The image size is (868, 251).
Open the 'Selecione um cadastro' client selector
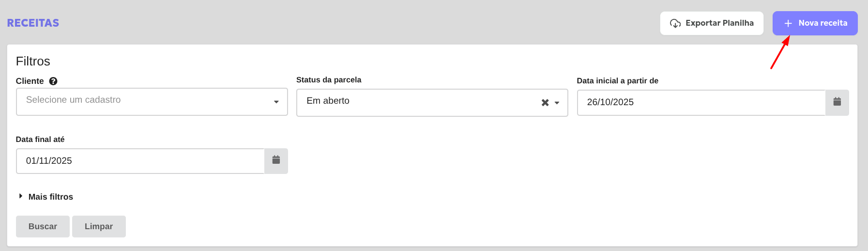click(145, 101)
